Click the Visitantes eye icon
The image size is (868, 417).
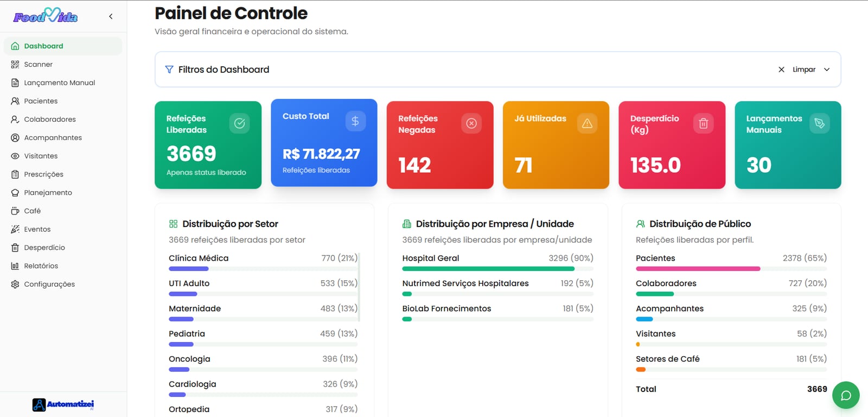15,156
